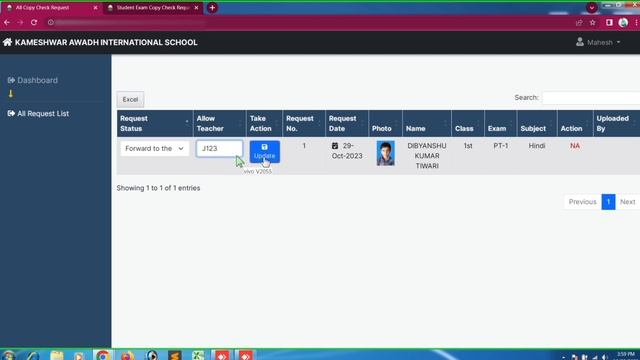Open the Mahesh user dropdown menu

point(598,42)
